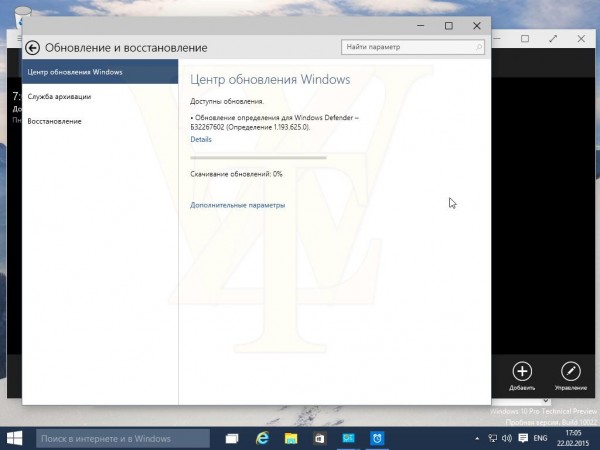
Task: Click the Details link under update
Action: [x=201, y=139]
